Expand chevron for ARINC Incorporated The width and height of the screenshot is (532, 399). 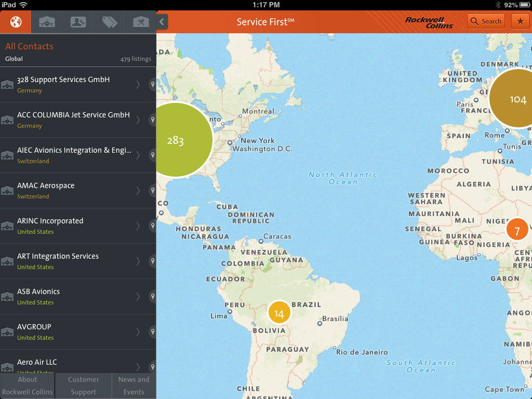138,225
